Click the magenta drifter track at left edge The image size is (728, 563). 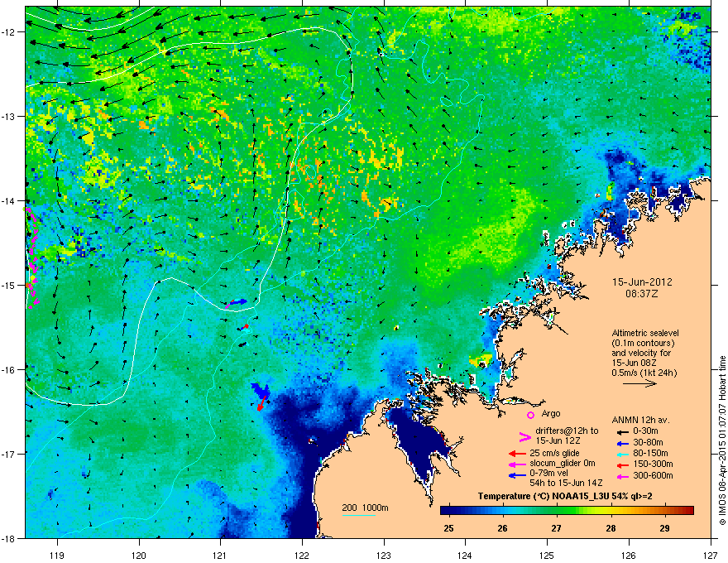pyautogui.click(x=32, y=257)
